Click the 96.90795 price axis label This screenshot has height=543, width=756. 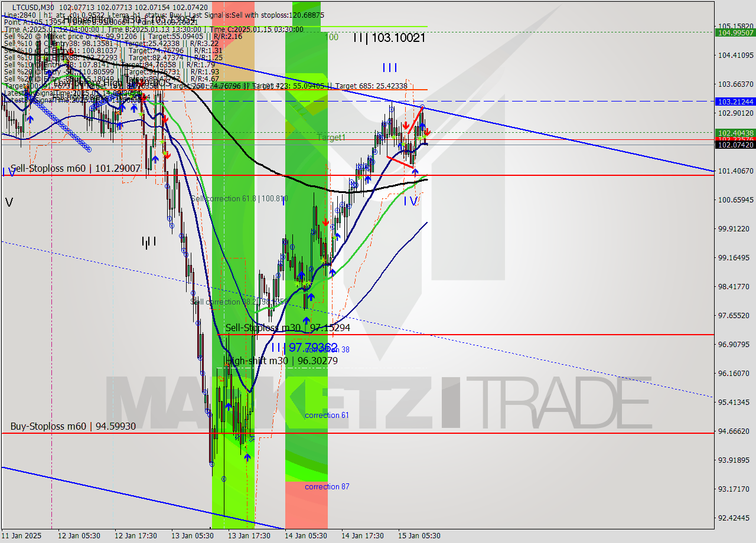(733, 344)
